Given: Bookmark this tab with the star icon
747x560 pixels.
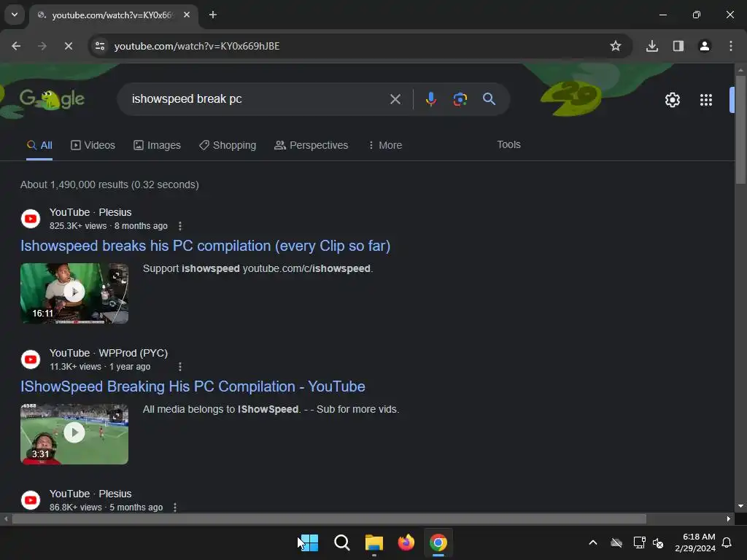Looking at the screenshot, I should 616,46.
